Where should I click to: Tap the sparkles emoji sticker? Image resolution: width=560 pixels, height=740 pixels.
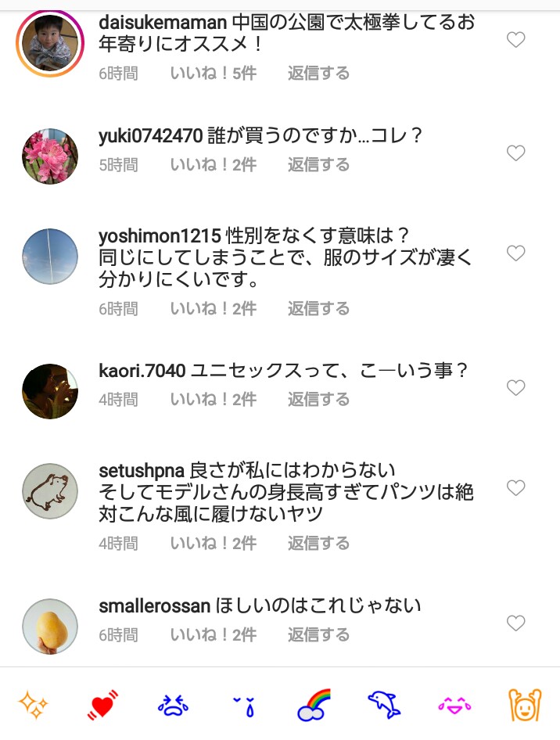click(x=33, y=705)
